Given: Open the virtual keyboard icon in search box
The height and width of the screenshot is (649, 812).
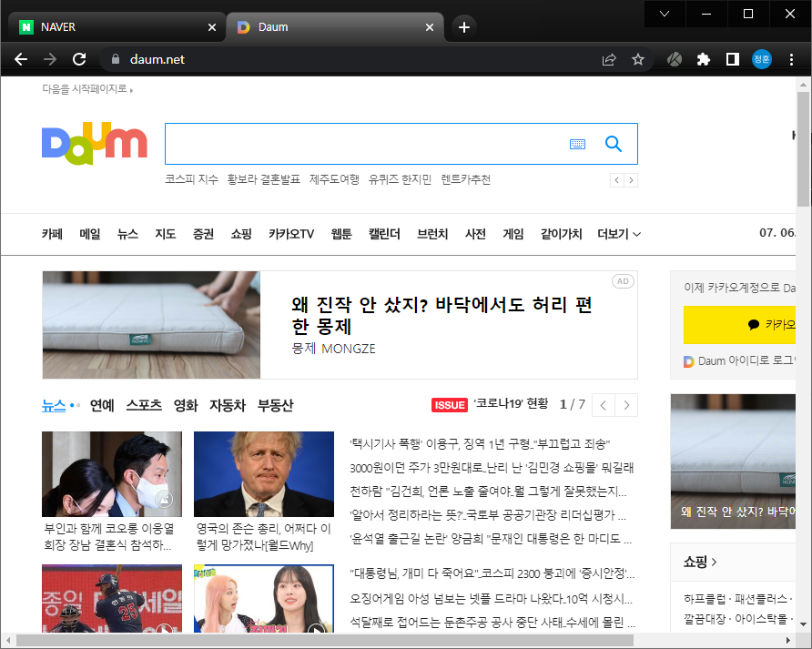Looking at the screenshot, I should tap(577, 144).
